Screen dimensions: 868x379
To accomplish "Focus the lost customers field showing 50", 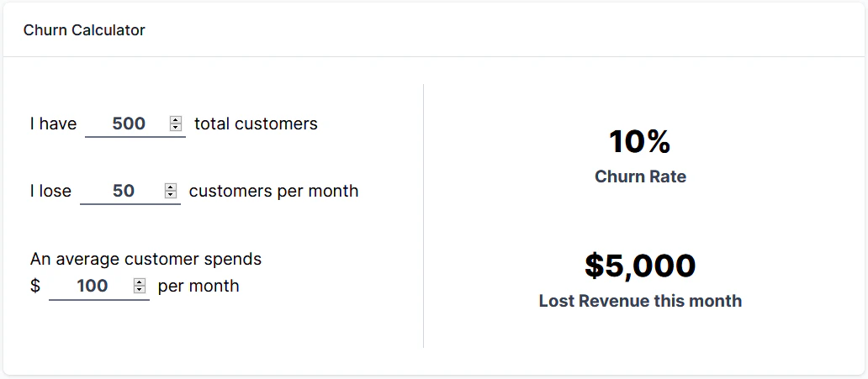I will (123, 191).
